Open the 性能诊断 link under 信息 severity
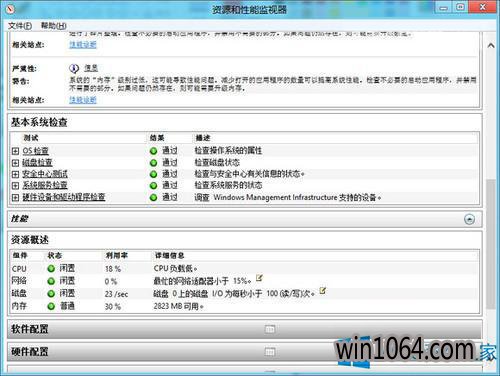Viewport: 500px width, 376px height. pyautogui.click(x=83, y=100)
